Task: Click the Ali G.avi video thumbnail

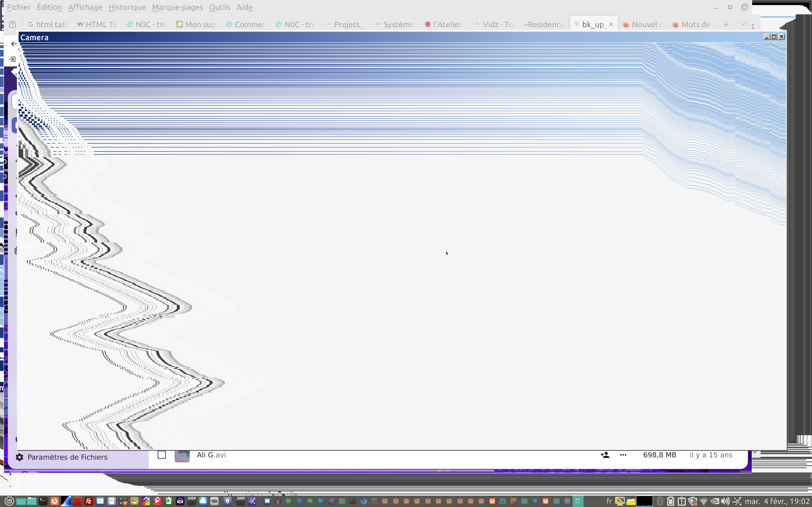Action: tap(182, 456)
